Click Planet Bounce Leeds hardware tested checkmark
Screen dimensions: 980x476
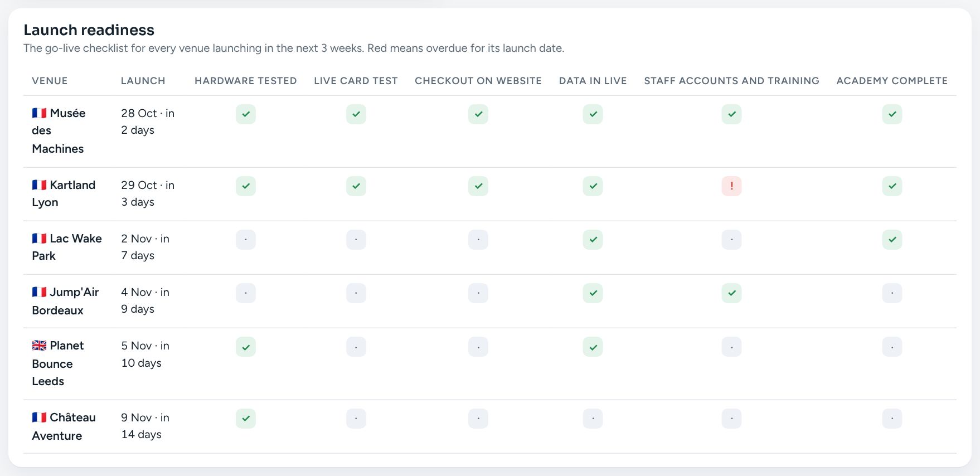coord(246,347)
